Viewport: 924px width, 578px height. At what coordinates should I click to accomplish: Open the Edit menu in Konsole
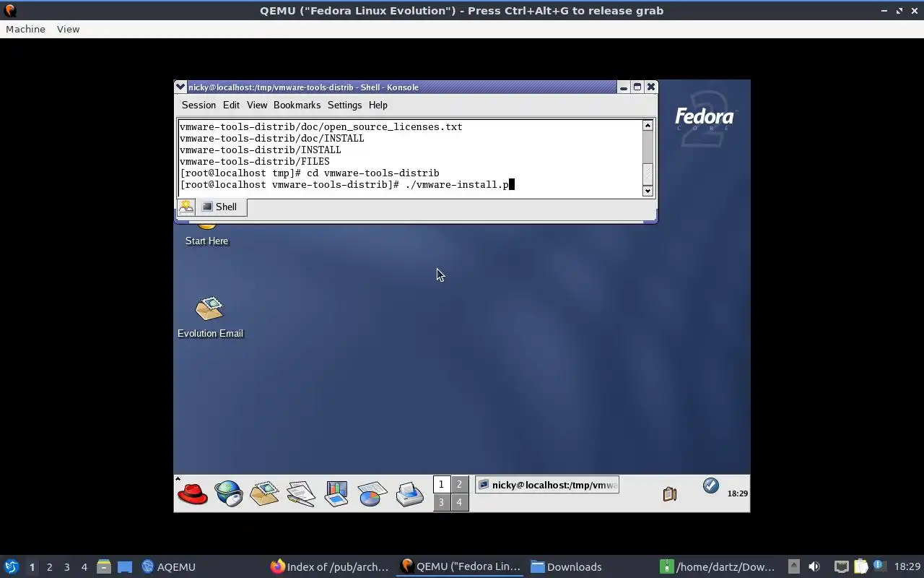pos(231,105)
